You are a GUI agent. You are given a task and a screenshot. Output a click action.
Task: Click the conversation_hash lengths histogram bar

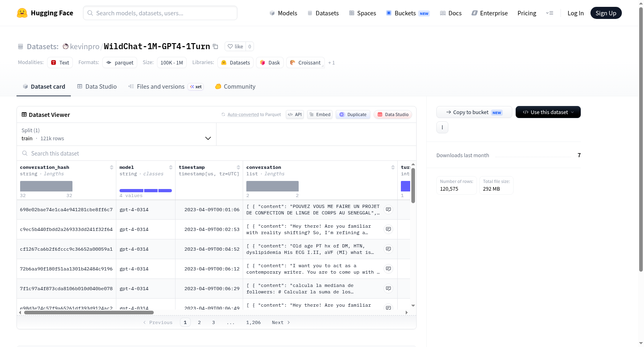click(46, 186)
